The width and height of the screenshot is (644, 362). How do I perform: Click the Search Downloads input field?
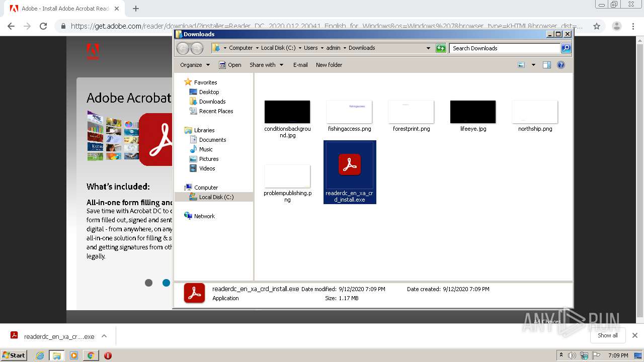(x=505, y=48)
